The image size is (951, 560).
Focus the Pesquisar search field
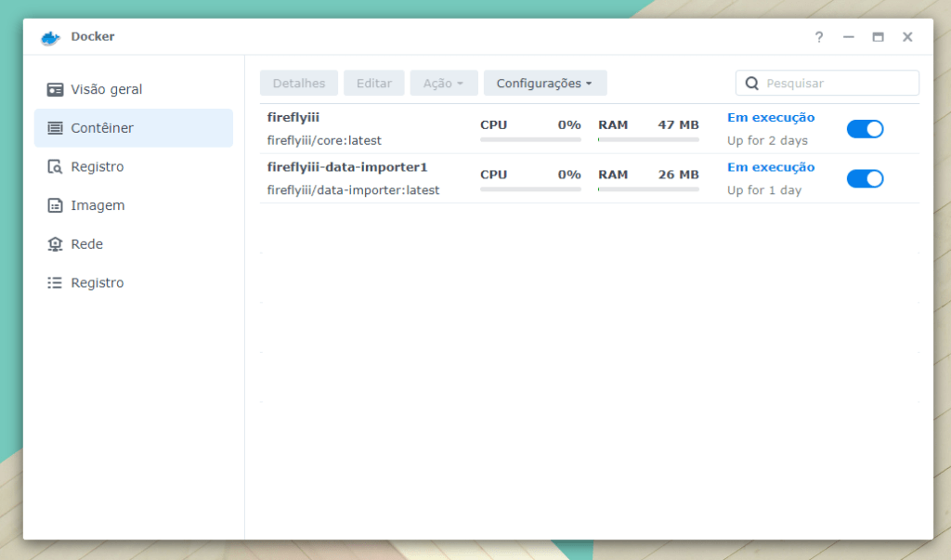[x=836, y=84]
